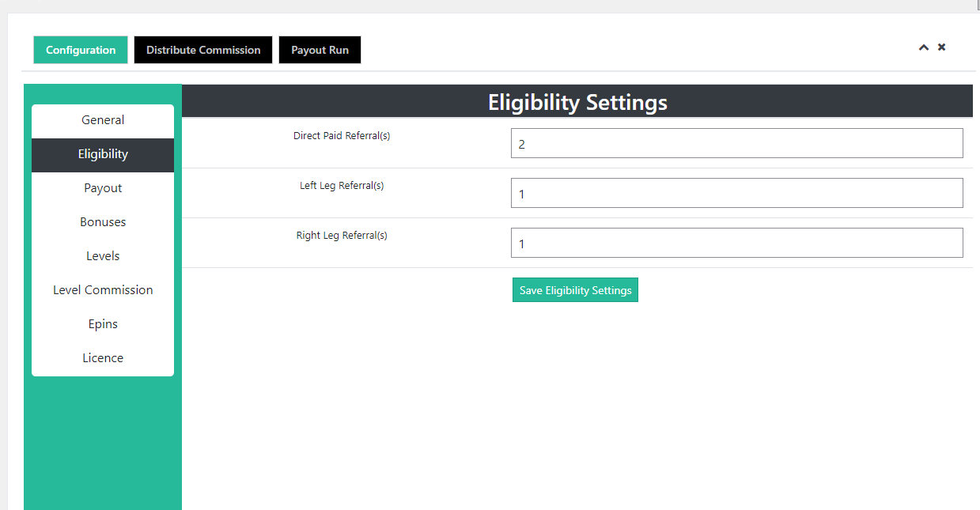Select General in the settings sidebar
The height and width of the screenshot is (510, 980).
pyautogui.click(x=103, y=120)
